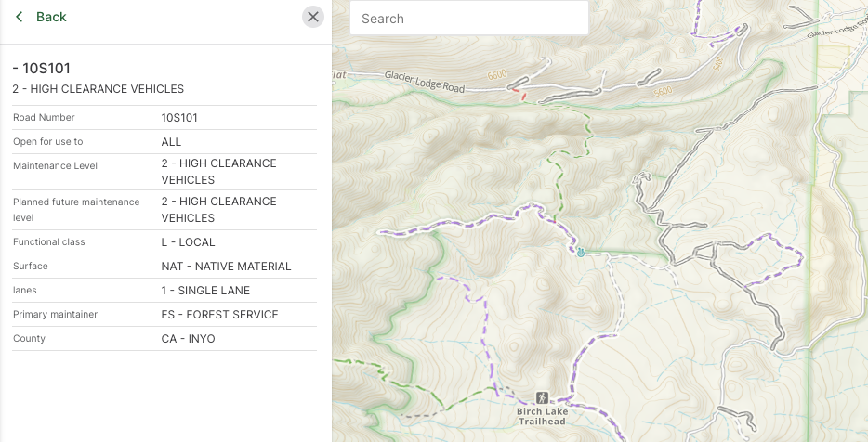Focus the Search input field
The width and height of the screenshot is (868, 442).
point(469,19)
